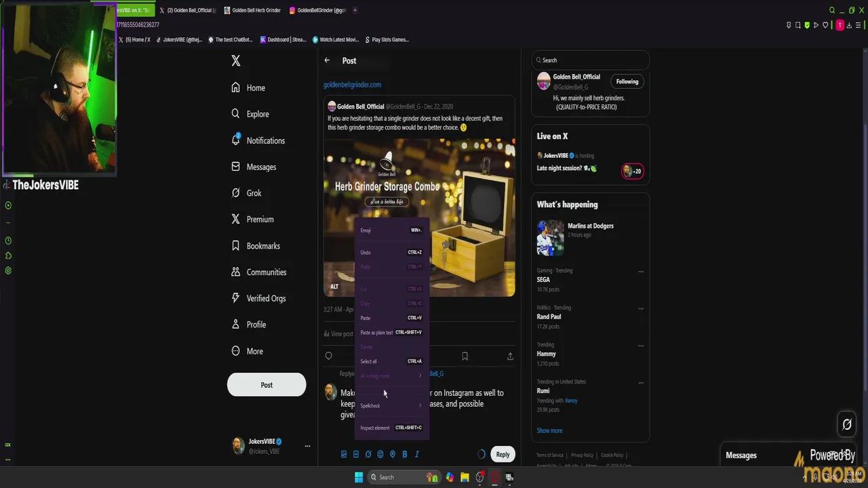The image size is (868, 488).
Task: Toggle Following button for Golden Bell_Official
Action: [x=627, y=81]
